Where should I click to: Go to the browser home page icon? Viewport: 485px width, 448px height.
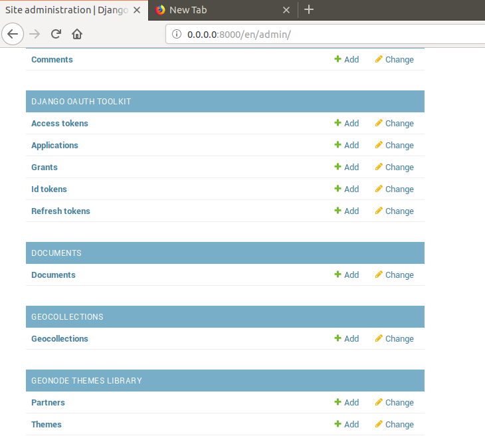click(x=77, y=34)
